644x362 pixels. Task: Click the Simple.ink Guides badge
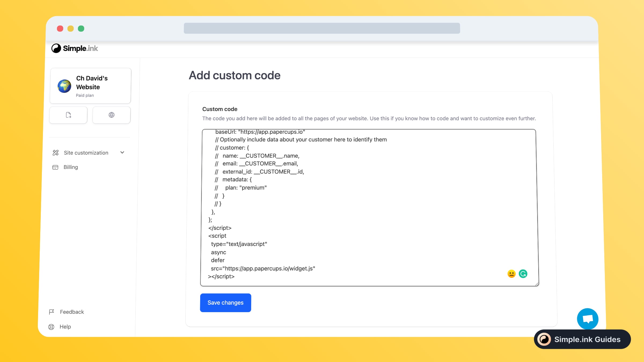(x=582, y=339)
